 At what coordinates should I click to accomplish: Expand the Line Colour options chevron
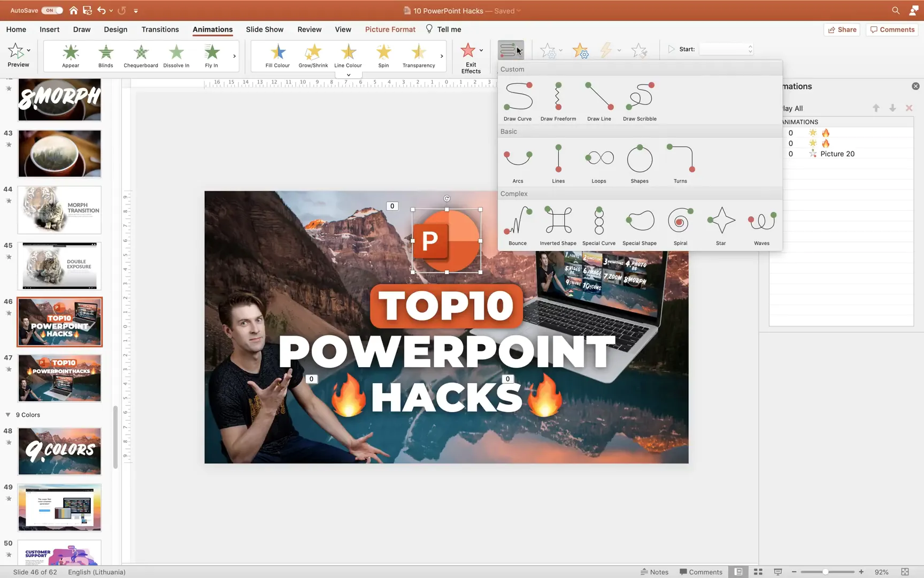click(x=348, y=74)
